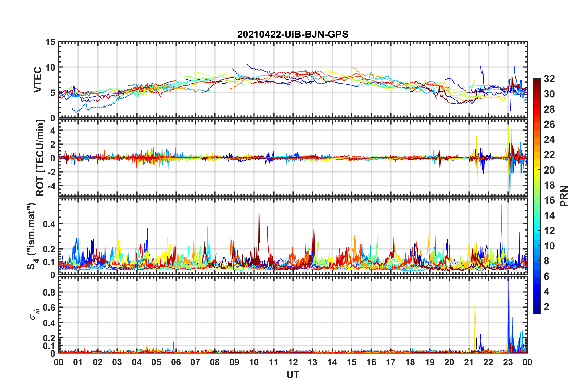This screenshot has height=392, width=586.
Task: Select colorbar tick label 26
Action: coord(549,125)
